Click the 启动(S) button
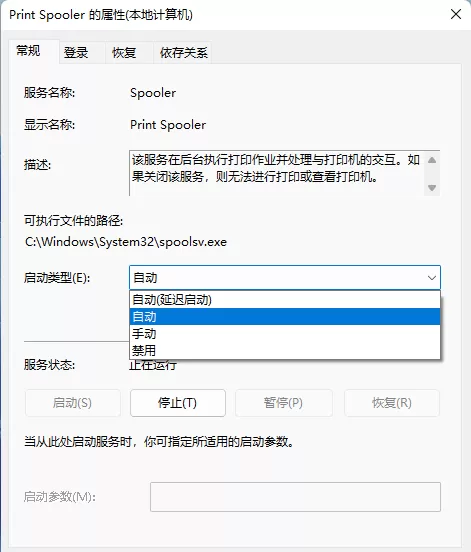This screenshot has width=471, height=552. 73,403
